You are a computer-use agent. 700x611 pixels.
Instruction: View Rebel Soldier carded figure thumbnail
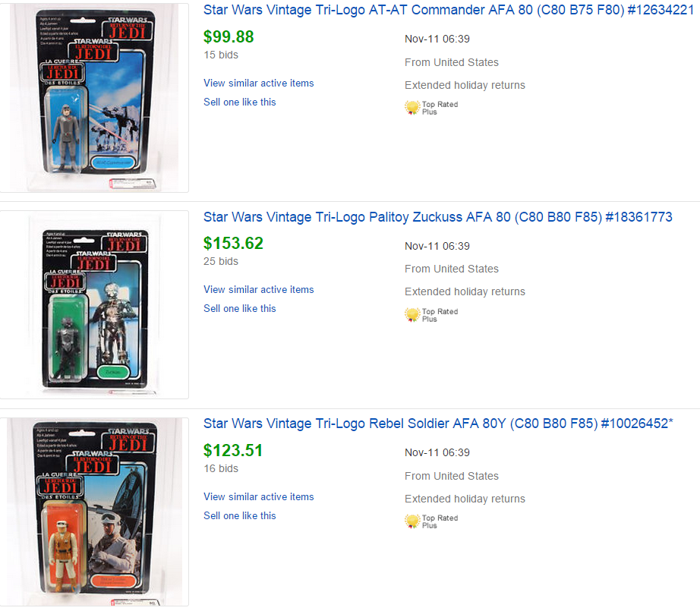(94, 512)
